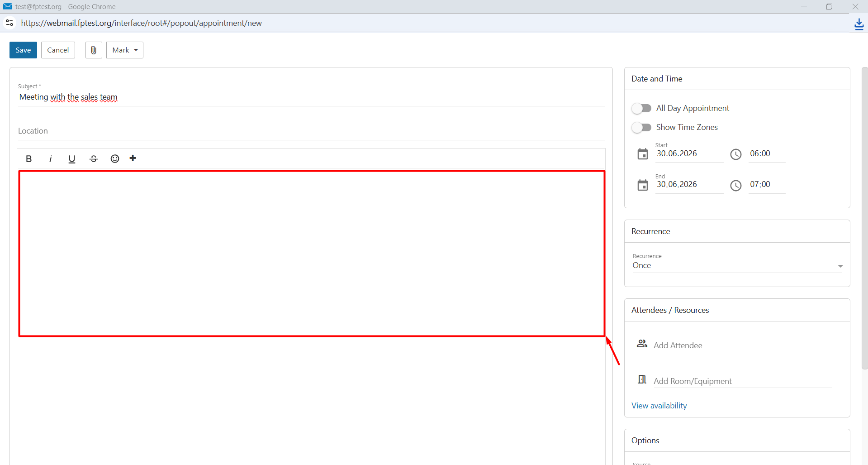Screen dimensions: 868x465
Task: Open the end time clock icon
Action: pos(736,185)
